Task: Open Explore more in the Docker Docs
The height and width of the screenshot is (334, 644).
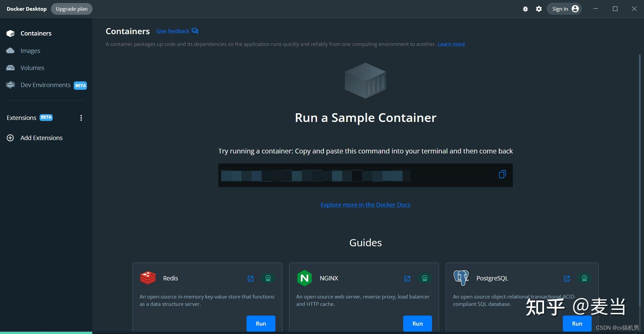Action: (365, 205)
